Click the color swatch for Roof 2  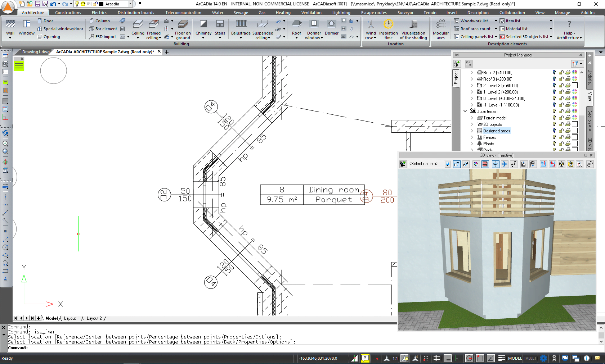click(575, 72)
